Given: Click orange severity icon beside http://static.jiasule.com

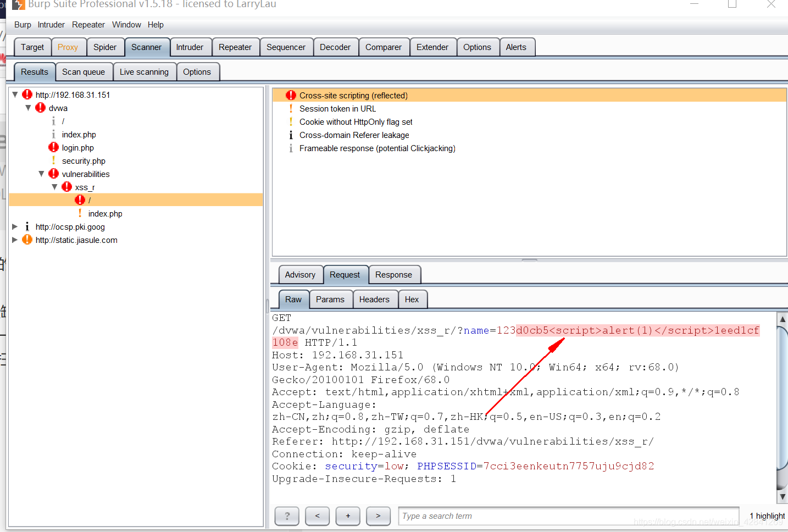Looking at the screenshot, I should point(27,240).
